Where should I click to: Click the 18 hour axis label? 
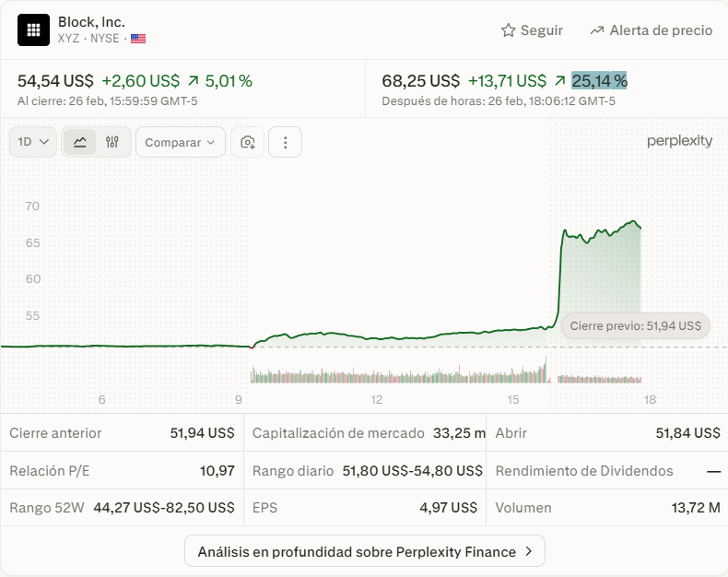pos(650,399)
